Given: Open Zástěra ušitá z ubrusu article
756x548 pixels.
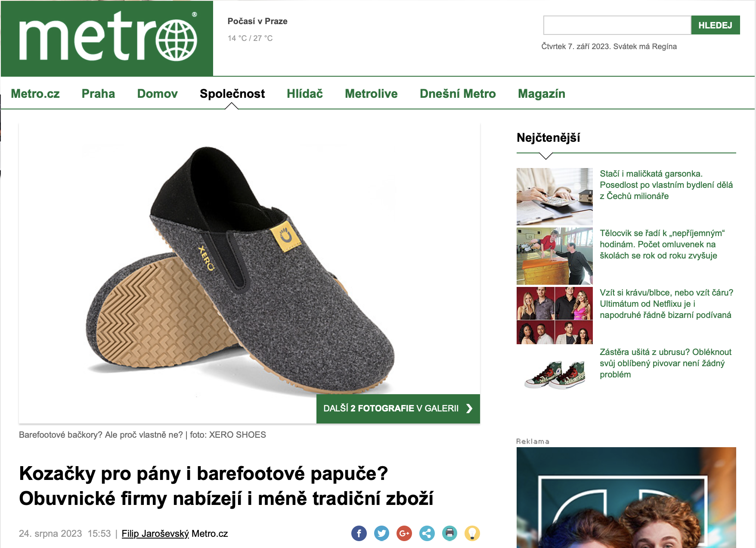Looking at the screenshot, I should 665,363.
